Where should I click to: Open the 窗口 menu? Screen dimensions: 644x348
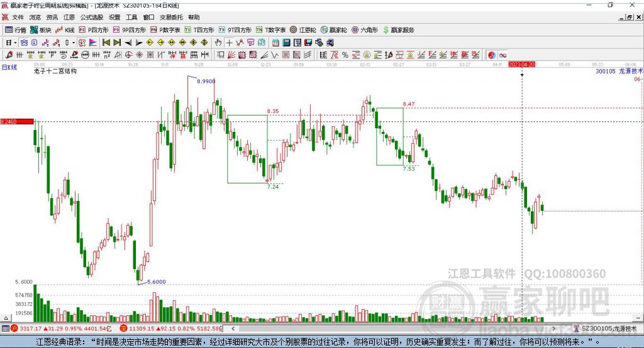pos(148,17)
